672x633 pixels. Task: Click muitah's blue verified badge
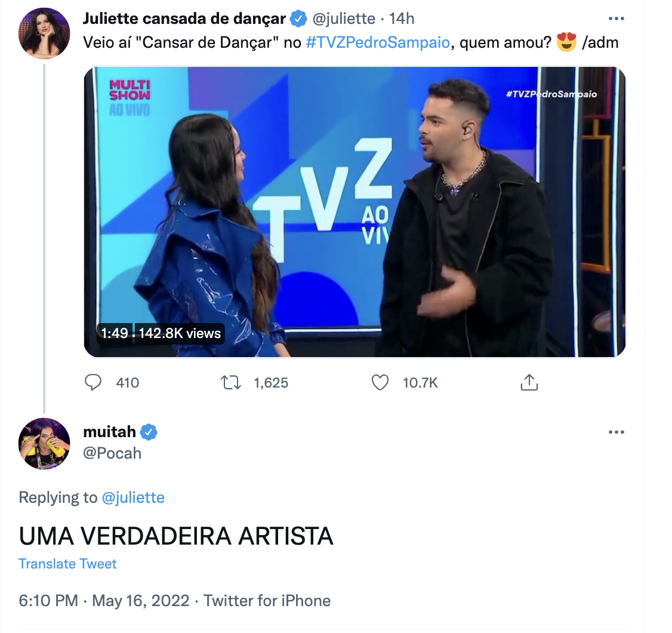pos(149,432)
